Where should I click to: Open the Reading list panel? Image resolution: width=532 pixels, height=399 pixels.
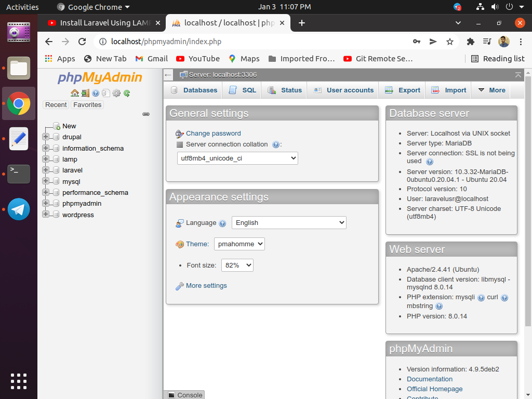pyautogui.click(x=498, y=59)
